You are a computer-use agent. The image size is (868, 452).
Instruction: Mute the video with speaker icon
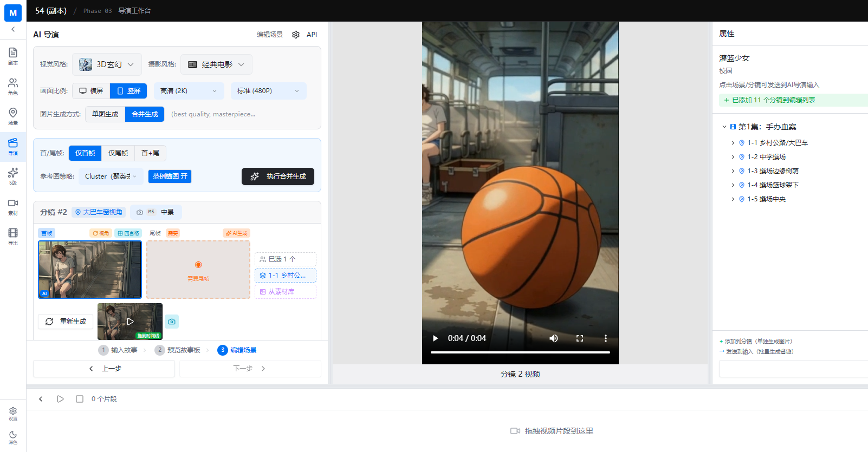tap(553, 338)
